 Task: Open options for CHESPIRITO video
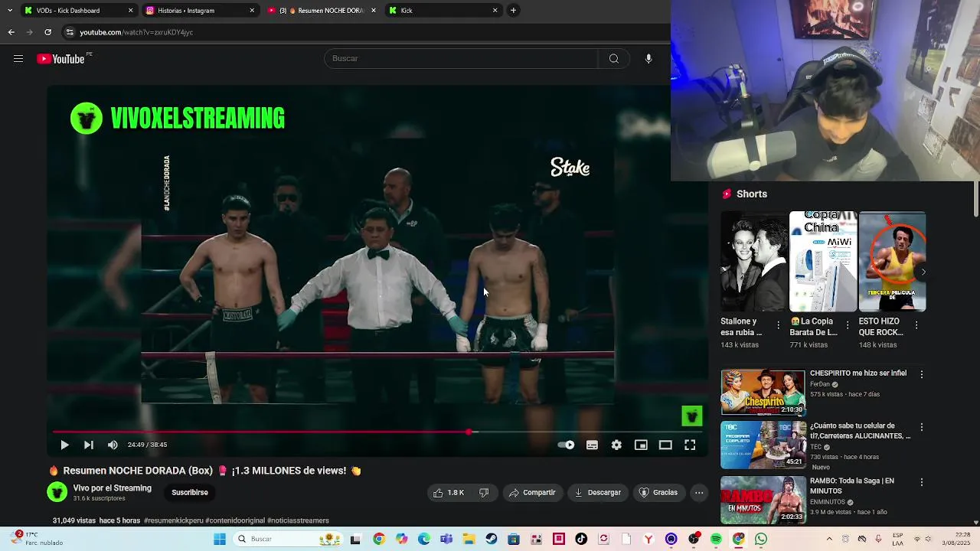pos(922,375)
